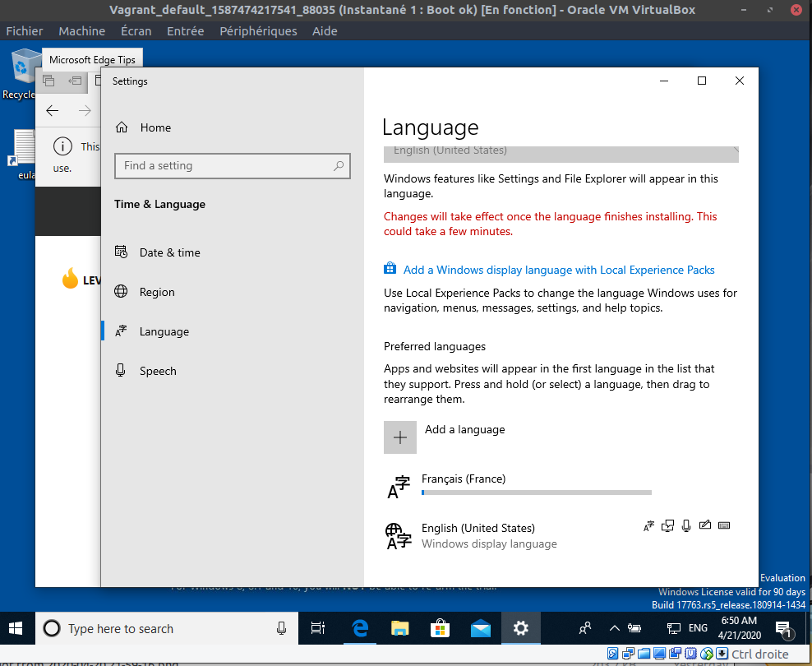Screen dimensions: 812x666
Task: Open ENG input language switcher
Action: [698, 629]
